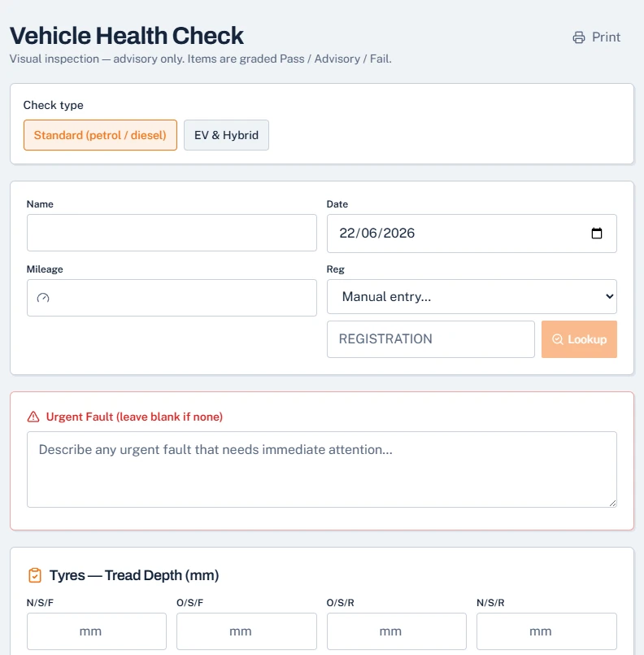
Task: Click the printer icon
Action: [x=578, y=37]
